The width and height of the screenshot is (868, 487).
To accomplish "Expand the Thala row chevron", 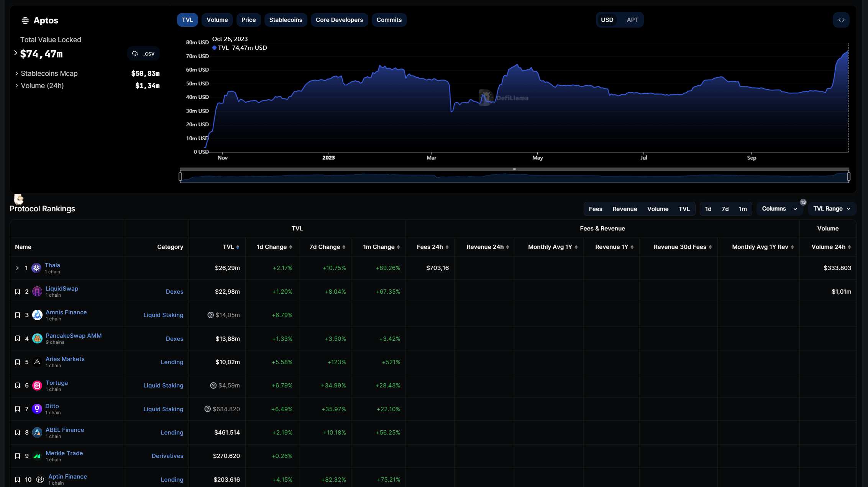I will [x=17, y=268].
